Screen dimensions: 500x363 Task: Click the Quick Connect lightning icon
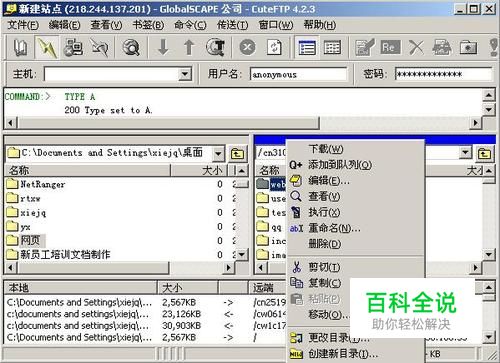coord(47,48)
